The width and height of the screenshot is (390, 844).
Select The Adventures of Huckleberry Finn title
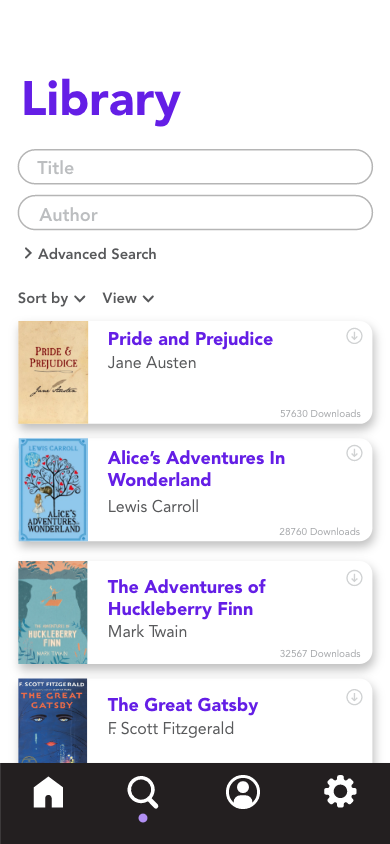click(x=187, y=597)
